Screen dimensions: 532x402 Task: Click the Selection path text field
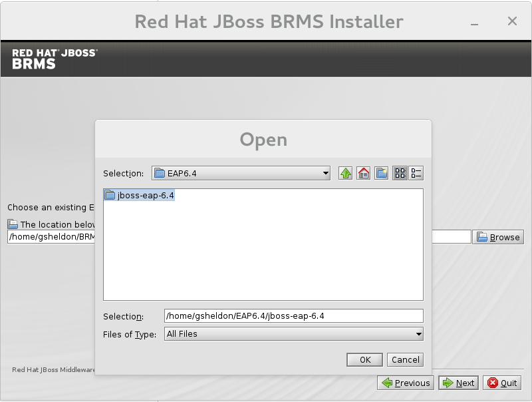pos(294,315)
